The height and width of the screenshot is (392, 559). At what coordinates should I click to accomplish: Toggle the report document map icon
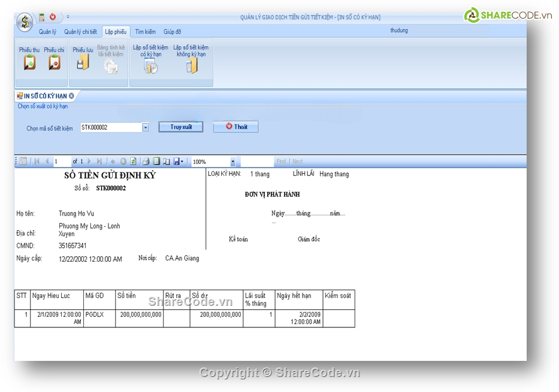coord(23,161)
